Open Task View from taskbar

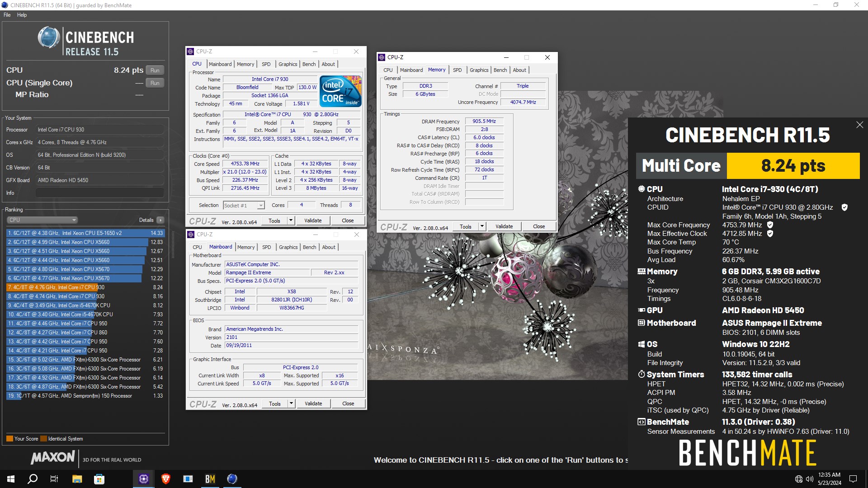pyautogui.click(x=54, y=479)
